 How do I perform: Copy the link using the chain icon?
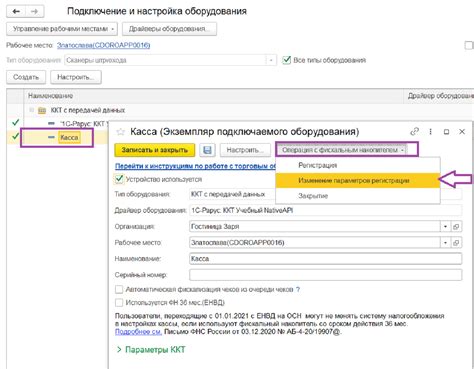click(x=414, y=132)
